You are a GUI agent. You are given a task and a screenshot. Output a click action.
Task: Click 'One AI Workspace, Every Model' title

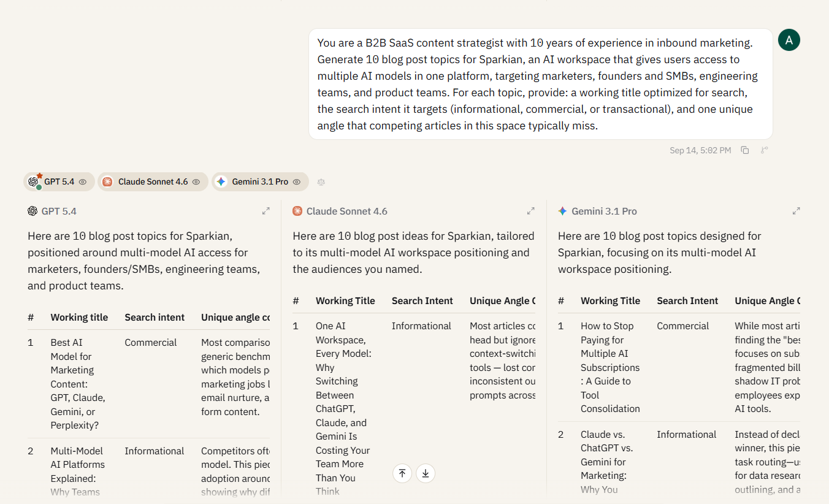(x=343, y=409)
